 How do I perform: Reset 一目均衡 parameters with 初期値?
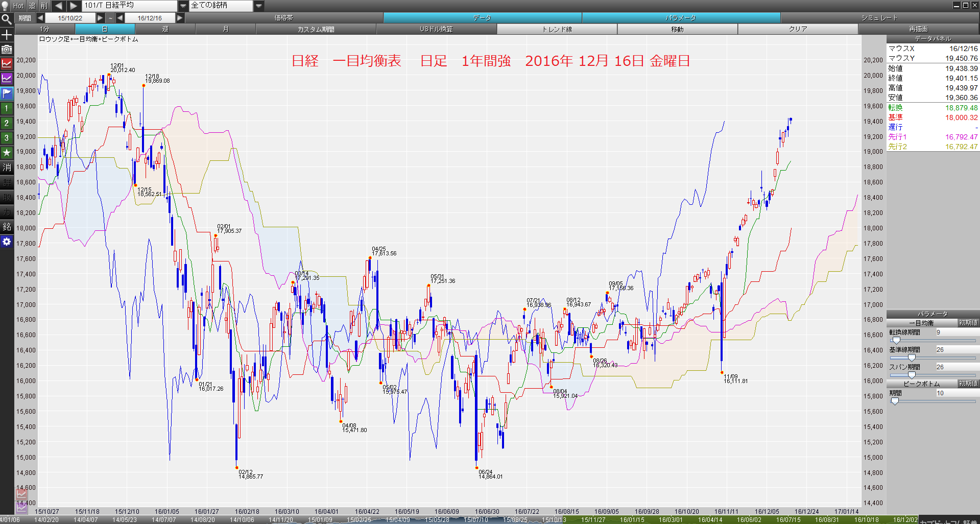968,323
